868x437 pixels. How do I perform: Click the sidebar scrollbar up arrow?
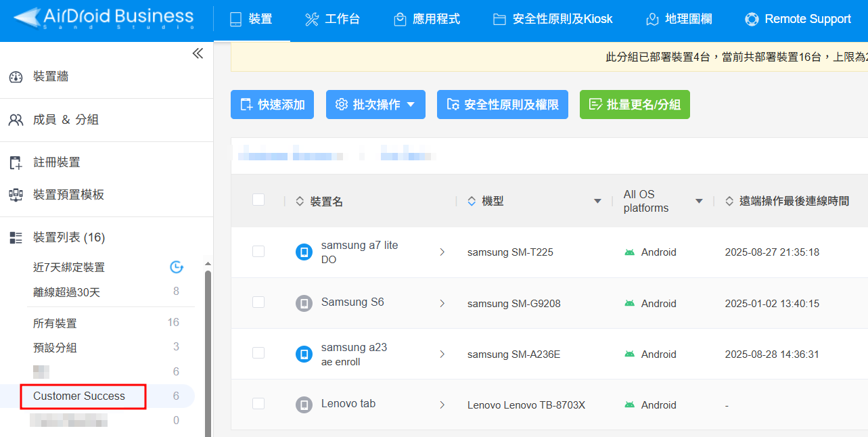[208, 264]
